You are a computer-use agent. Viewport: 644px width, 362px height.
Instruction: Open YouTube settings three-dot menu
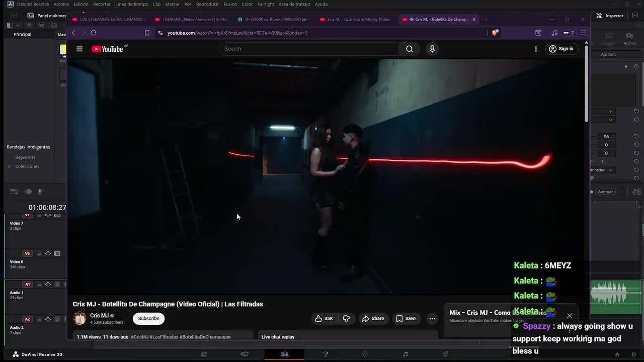tap(536, 49)
